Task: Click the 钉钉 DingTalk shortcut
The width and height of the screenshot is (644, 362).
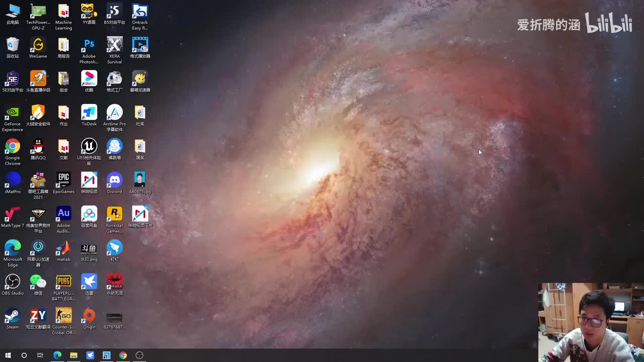Action: (114, 251)
